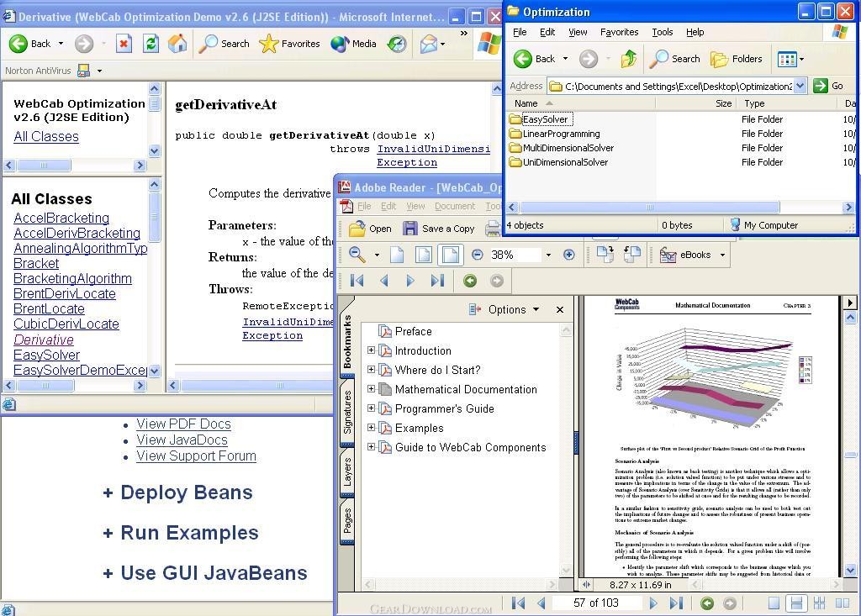Viewport: 861px width, 616px height.
Task: Expand the Introduction bookmark
Action: click(x=371, y=350)
